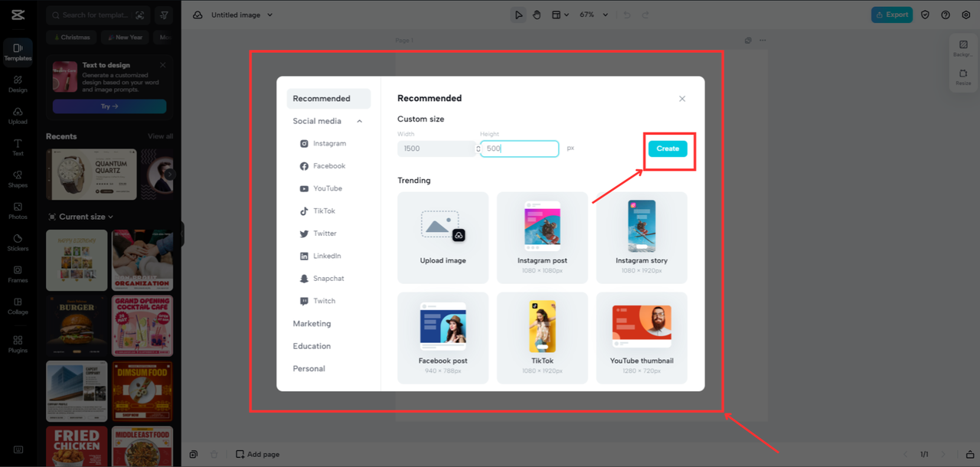Image resolution: width=980 pixels, height=467 pixels.
Task: Click the bottom-right collapse pages icon
Action: (x=970, y=454)
